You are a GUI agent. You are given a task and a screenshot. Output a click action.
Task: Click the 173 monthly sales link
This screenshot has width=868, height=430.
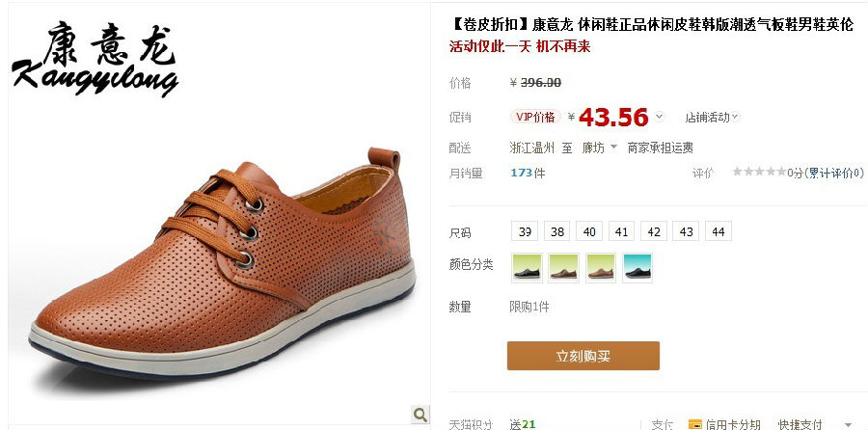point(521,173)
